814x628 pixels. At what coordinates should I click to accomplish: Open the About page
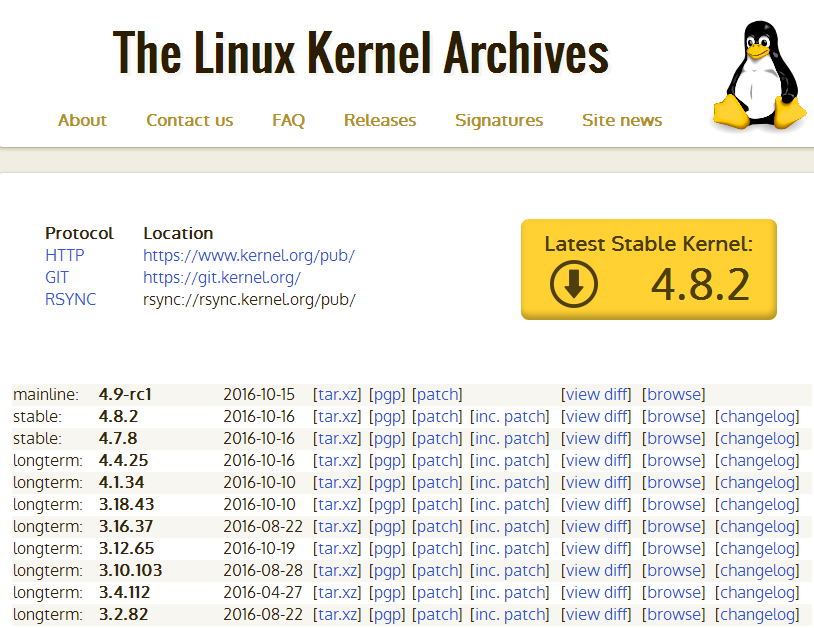pyautogui.click(x=82, y=120)
